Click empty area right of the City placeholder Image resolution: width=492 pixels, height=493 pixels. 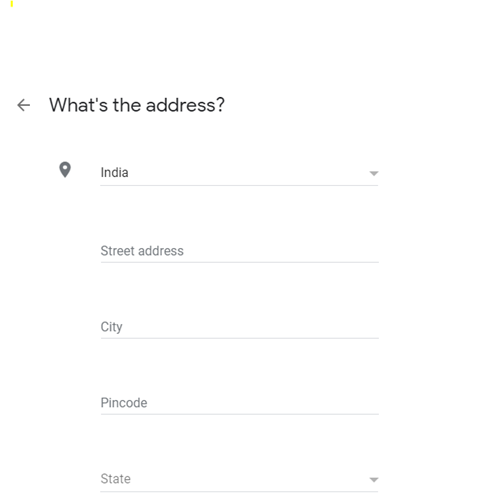pos(251,327)
